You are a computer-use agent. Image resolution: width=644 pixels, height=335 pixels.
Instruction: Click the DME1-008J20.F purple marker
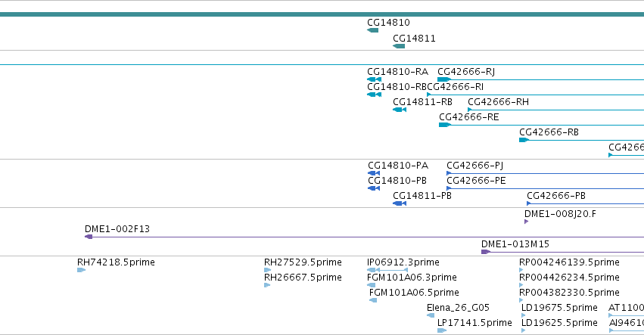(x=526, y=222)
